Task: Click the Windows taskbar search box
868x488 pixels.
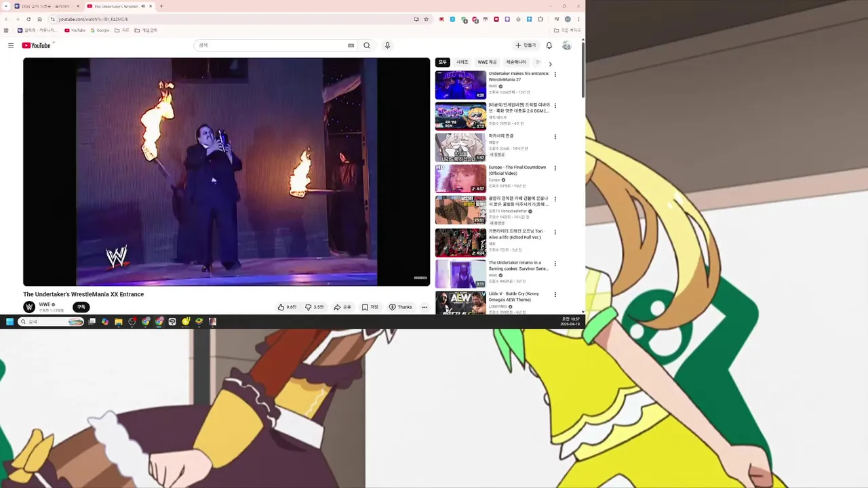Action: click(52, 321)
